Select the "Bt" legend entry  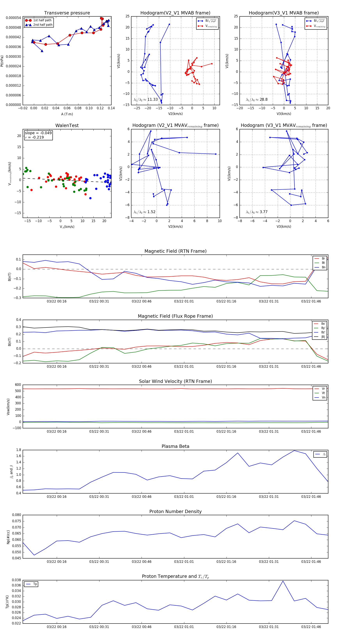click(x=320, y=263)
